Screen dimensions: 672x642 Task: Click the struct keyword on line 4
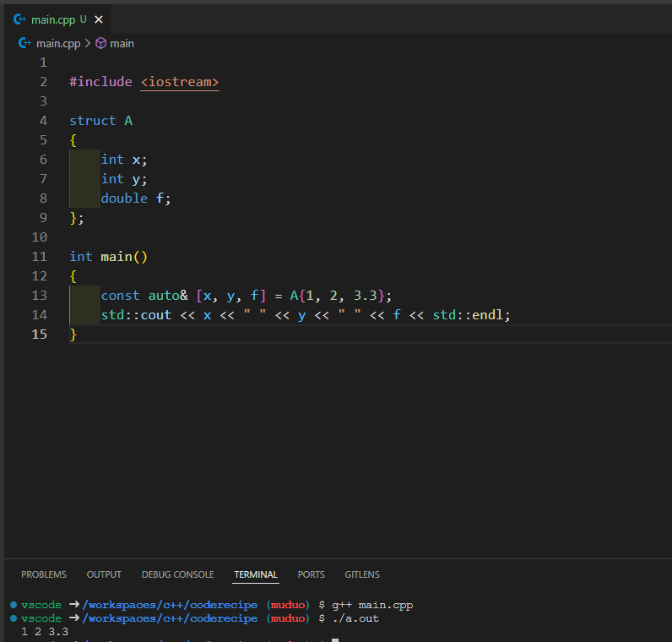pyautogui.click(x=93, y=121)
